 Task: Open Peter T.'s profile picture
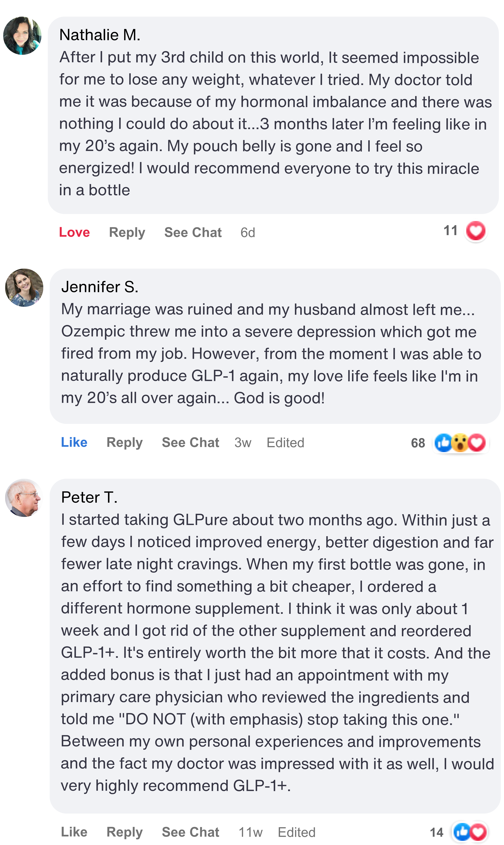coord(24,498)
